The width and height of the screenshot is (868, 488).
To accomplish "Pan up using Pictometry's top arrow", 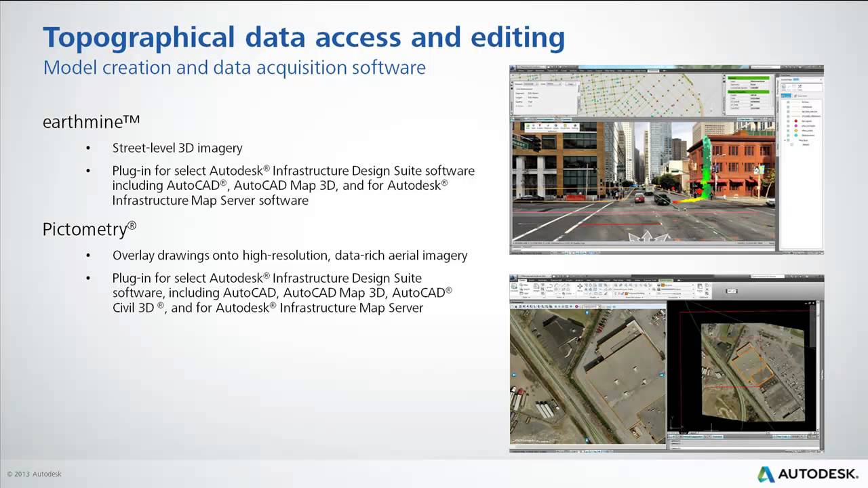I will coord(587,312).
